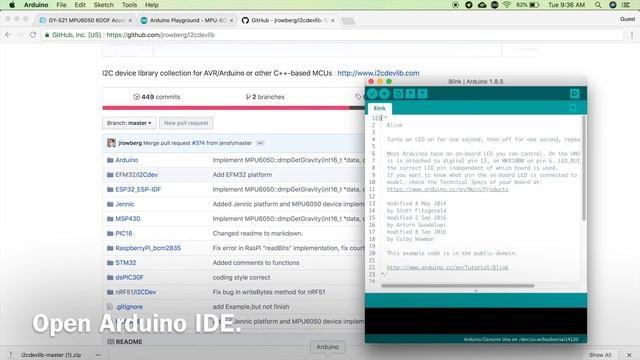The image size is (640, 360).
Task: Open the File menu
Action: [x=61, y=5]
